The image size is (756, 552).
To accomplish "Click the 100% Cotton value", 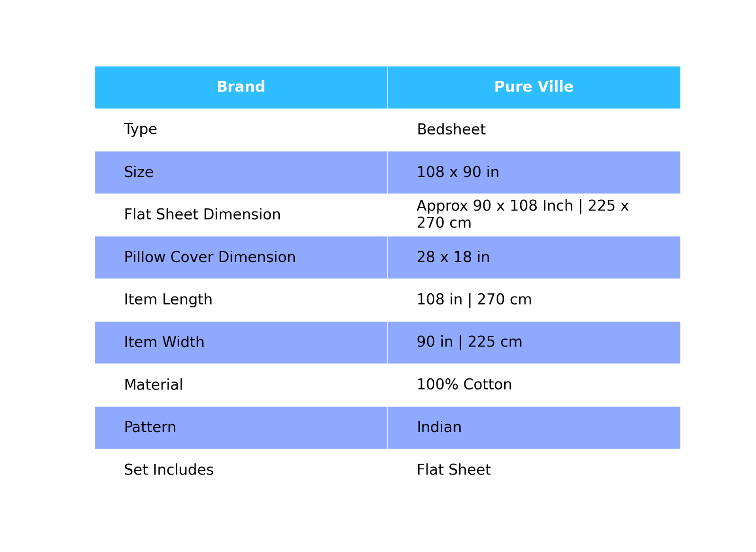I will click(x=464, y=385).
